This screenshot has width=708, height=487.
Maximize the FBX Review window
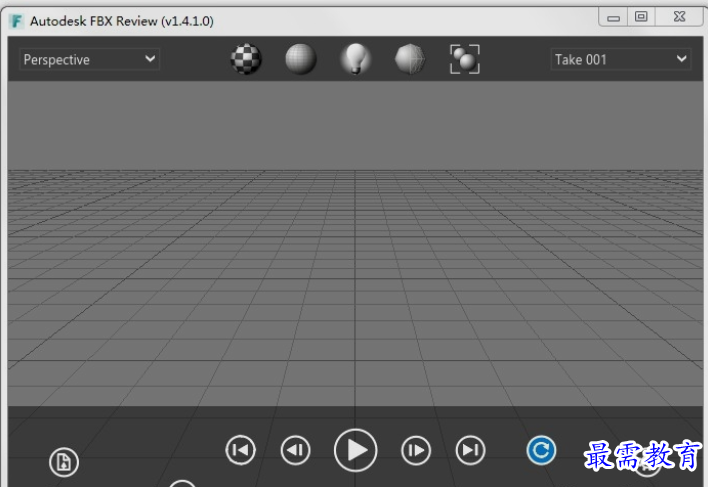641,17
